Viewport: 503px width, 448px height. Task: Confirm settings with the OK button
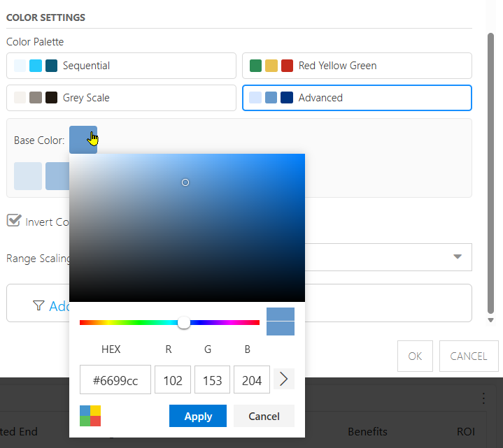(x=415, y=356)
